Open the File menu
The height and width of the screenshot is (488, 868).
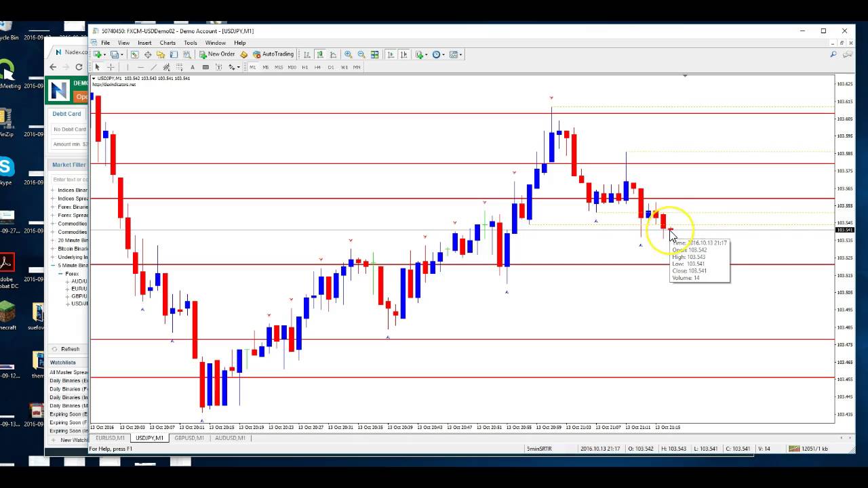click(x=105, y=43)
